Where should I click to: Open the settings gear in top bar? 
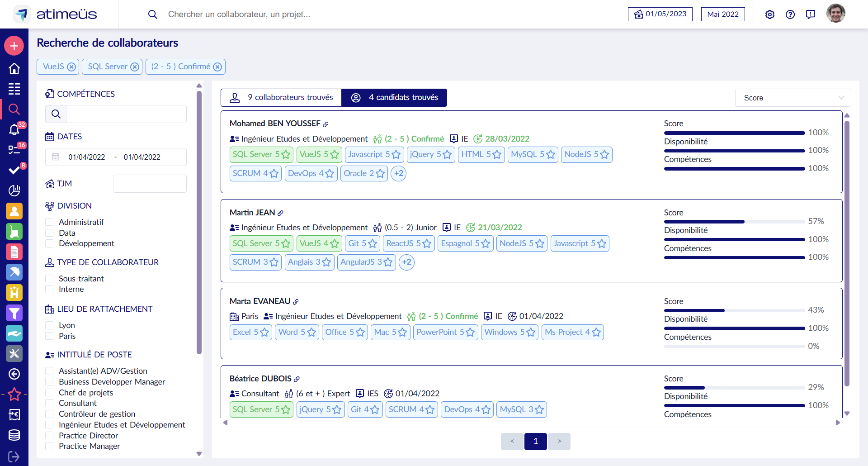tap(769, 14)
